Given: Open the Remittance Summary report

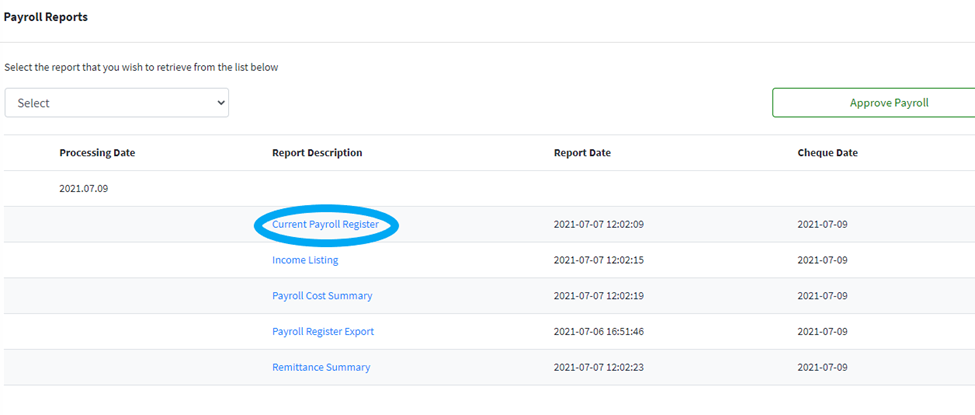Looking at the screenshot, I should pos(321,367).
